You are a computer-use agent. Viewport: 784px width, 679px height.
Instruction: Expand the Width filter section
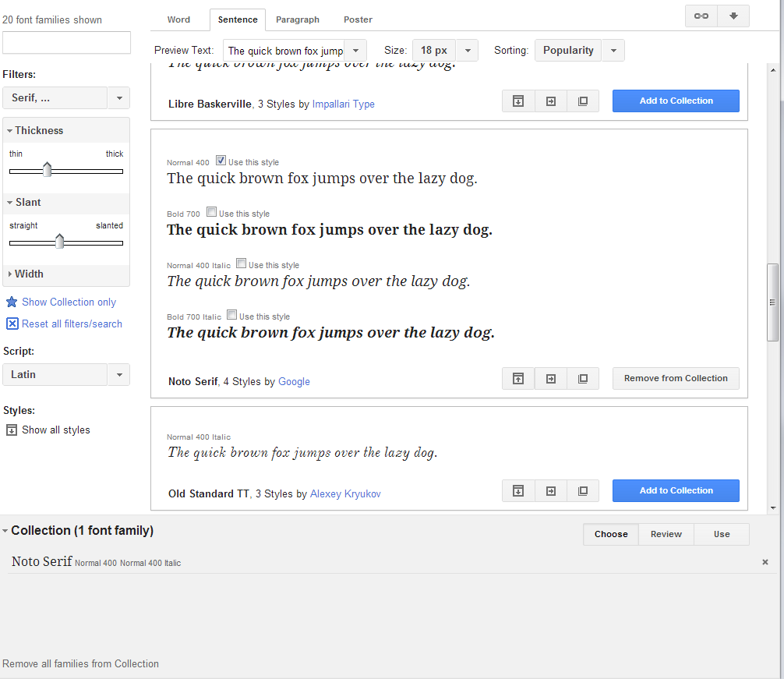(27, 274)
